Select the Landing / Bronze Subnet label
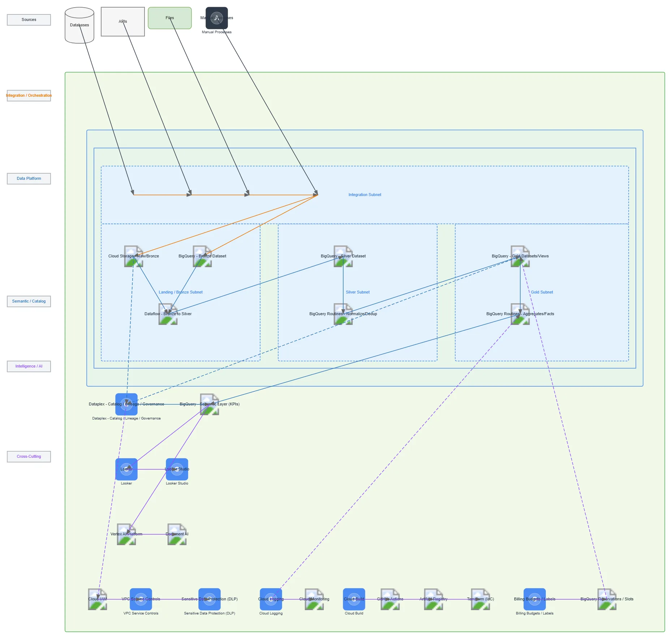 (181, 292)
